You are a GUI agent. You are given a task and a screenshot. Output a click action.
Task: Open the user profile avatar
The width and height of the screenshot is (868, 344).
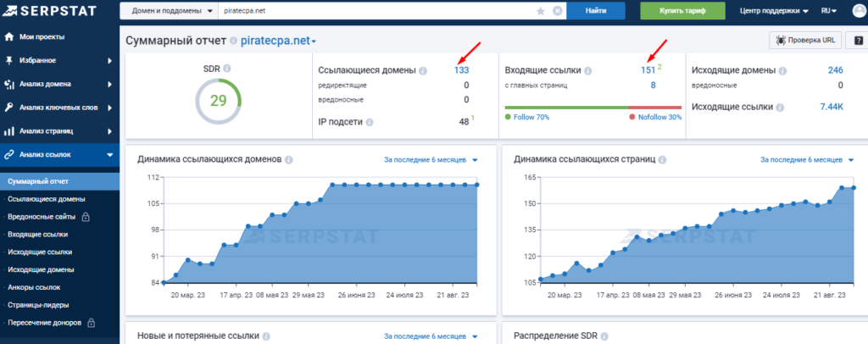(860, 11)
